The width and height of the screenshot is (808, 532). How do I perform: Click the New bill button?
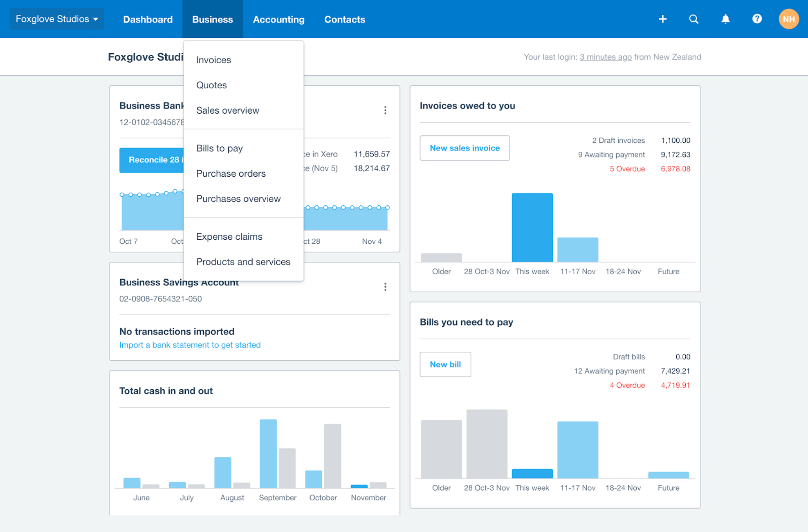tap(445, 364)
